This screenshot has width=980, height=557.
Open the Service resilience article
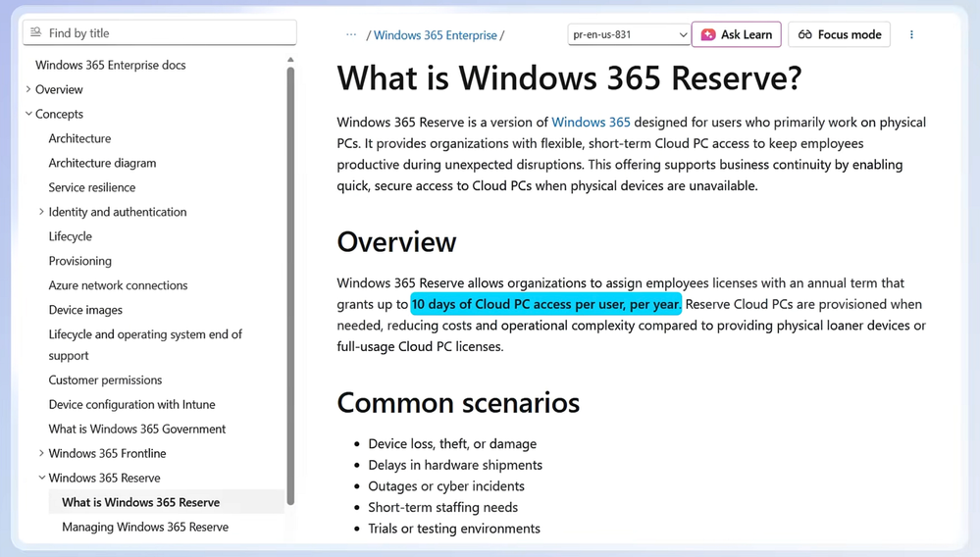pos(92,187)
